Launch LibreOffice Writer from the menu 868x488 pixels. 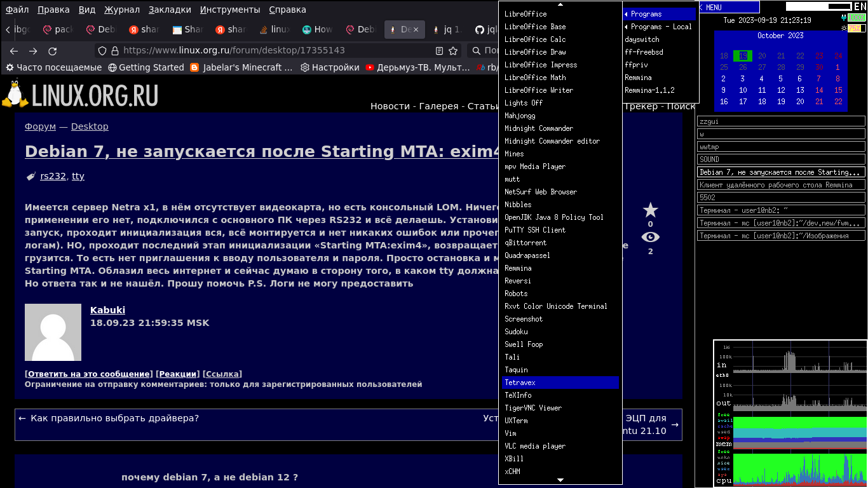coord(560,90)
